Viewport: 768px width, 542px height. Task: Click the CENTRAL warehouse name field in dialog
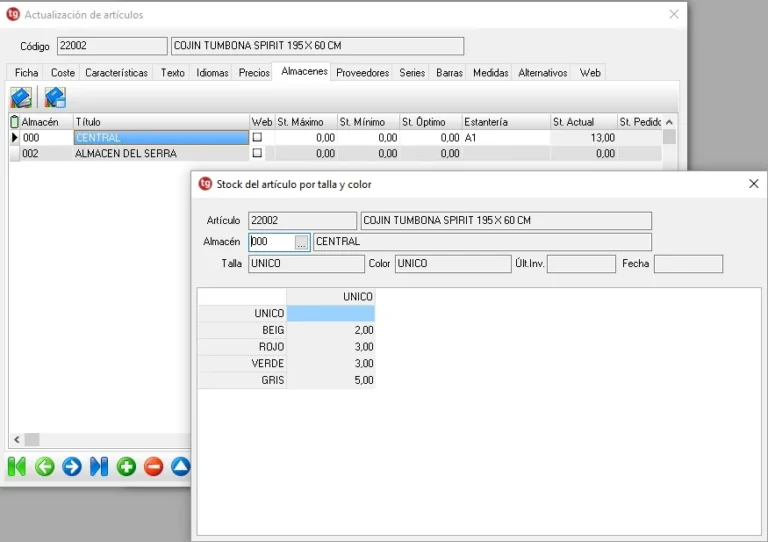pyautogui.click(x=482, y=242)
